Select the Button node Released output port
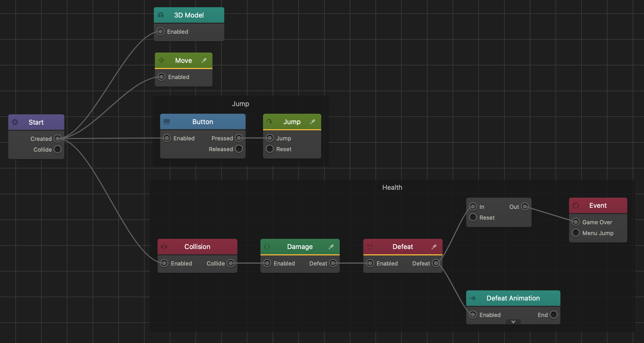The width and height of the screenshot is (644, 343). point(239,149)
